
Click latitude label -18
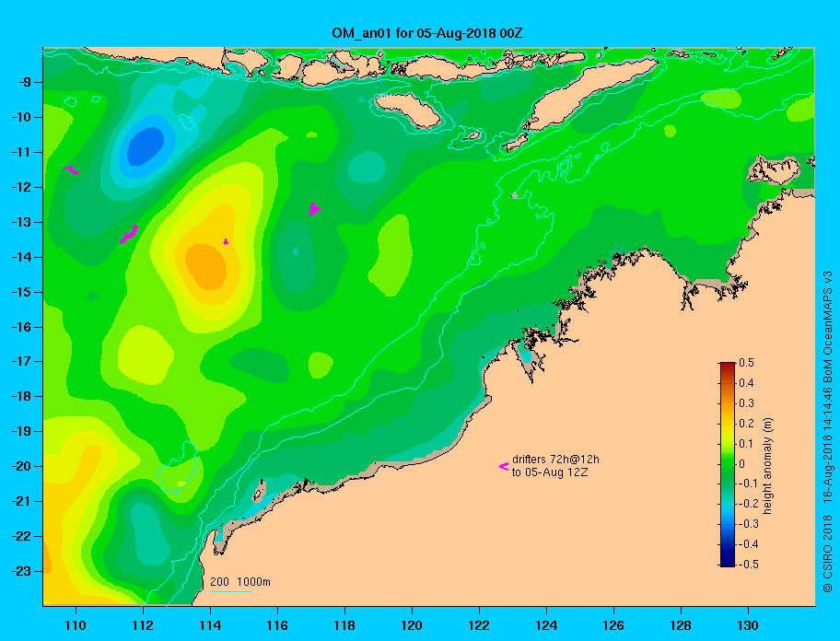point(22,396)
